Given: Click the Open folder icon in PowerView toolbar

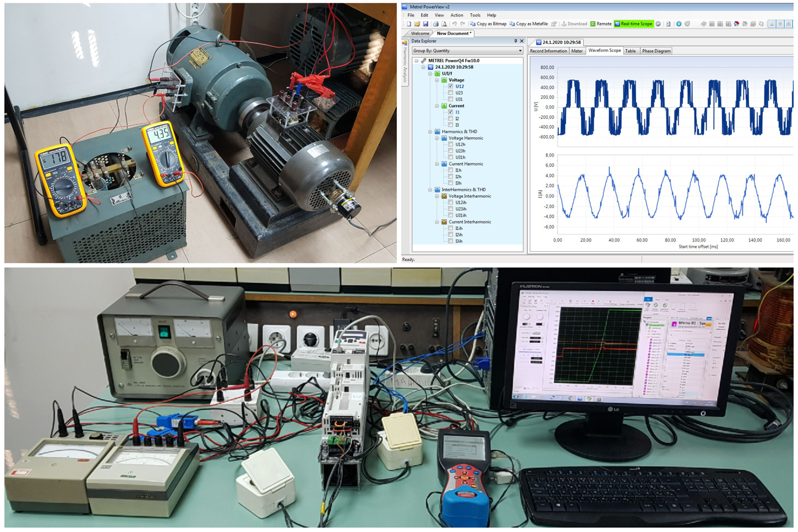Looking at the screenshot, I should [x=417, y=24].
